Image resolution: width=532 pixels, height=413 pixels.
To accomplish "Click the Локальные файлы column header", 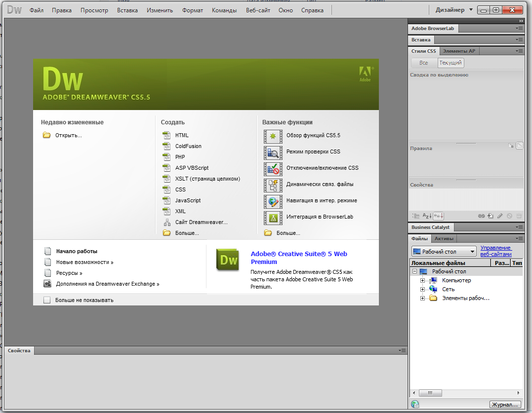I will pyautogui.click(x=450, y=263).
